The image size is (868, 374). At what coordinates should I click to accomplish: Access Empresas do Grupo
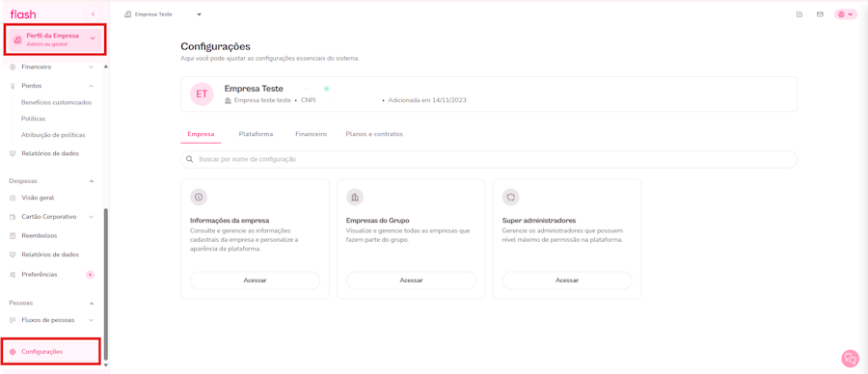pyautogui.click(x=411, y=280)
